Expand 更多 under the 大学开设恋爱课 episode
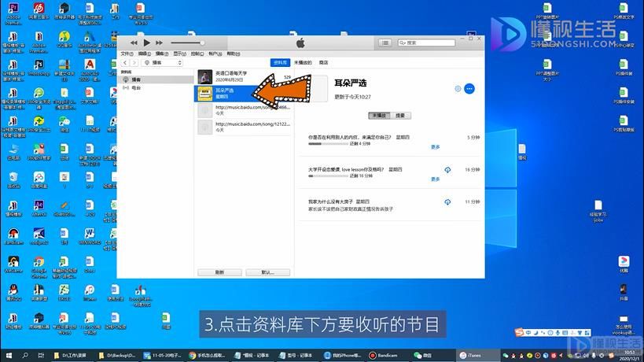 436,179
